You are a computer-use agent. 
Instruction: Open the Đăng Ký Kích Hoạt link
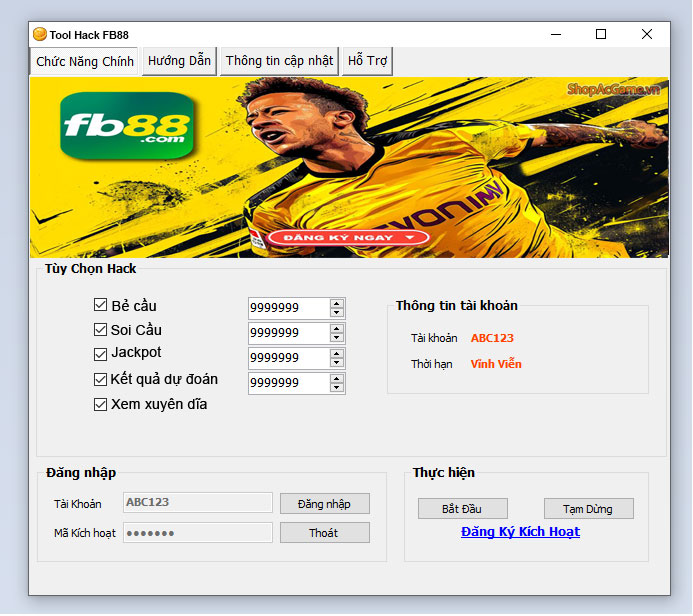pyautogui.click(x=520, y=532)
